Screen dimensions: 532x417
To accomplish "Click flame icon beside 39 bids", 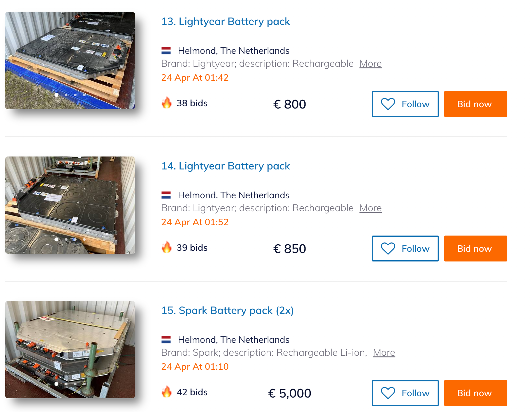I will [x=167, y=247].
